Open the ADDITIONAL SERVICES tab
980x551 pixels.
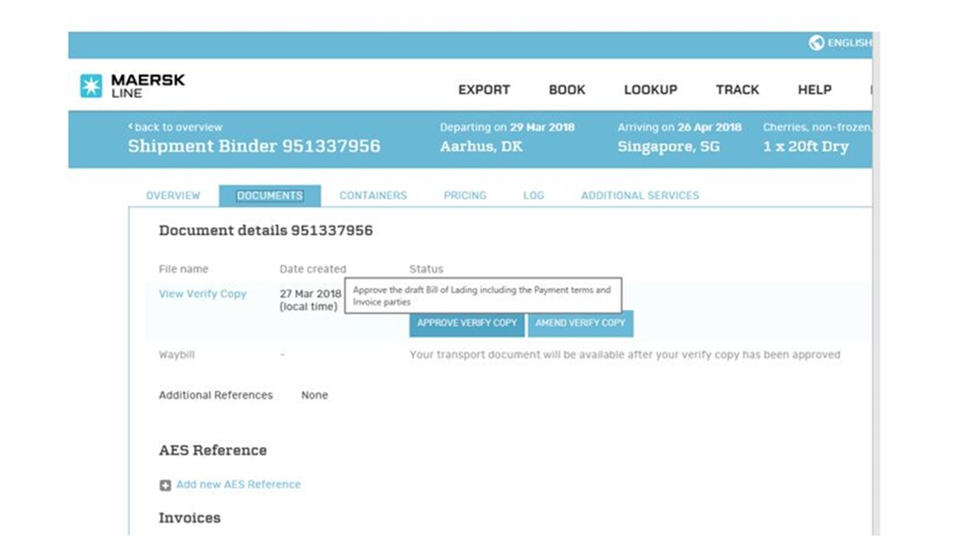(639, 195)
